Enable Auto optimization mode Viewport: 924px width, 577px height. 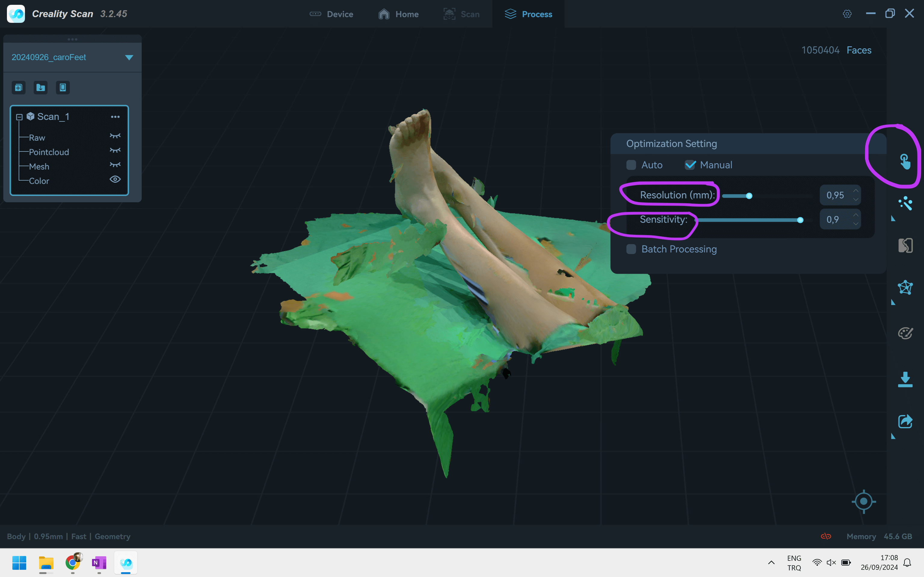tap(631, 165)
